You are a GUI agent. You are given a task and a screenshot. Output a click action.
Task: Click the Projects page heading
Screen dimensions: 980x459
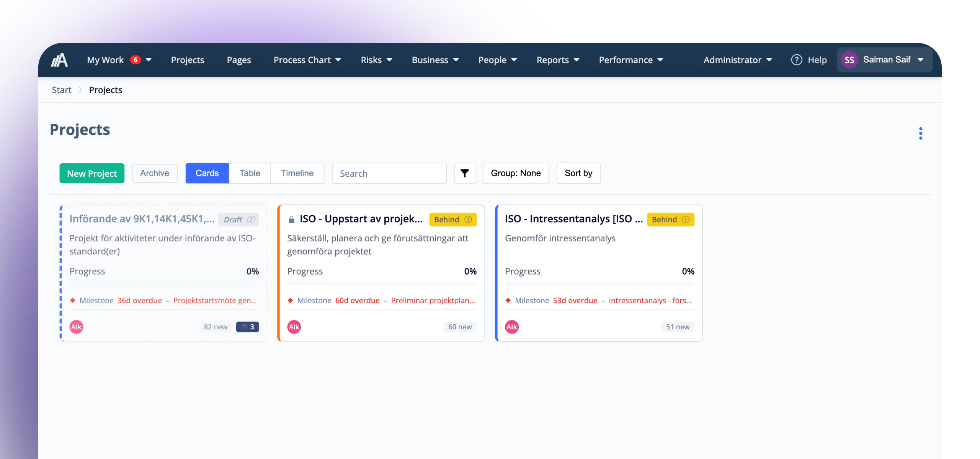coord(80,130)
